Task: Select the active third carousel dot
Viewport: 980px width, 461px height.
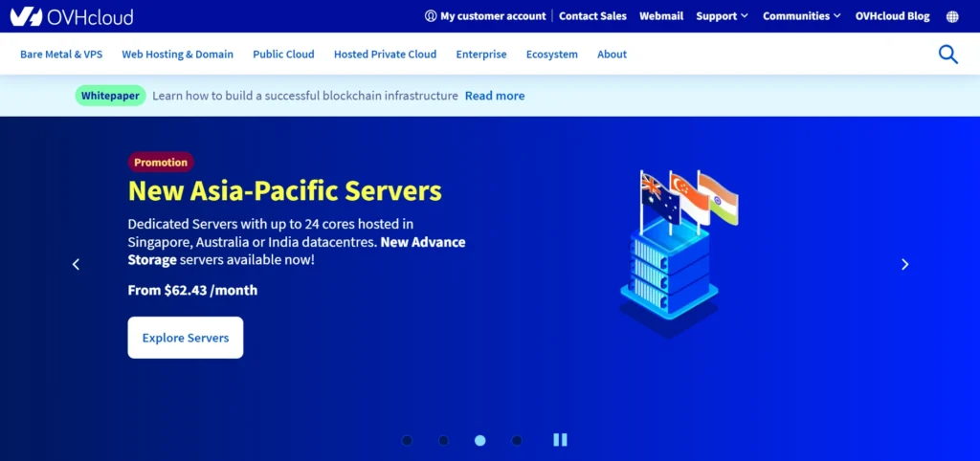Action: tap(480, 440)
